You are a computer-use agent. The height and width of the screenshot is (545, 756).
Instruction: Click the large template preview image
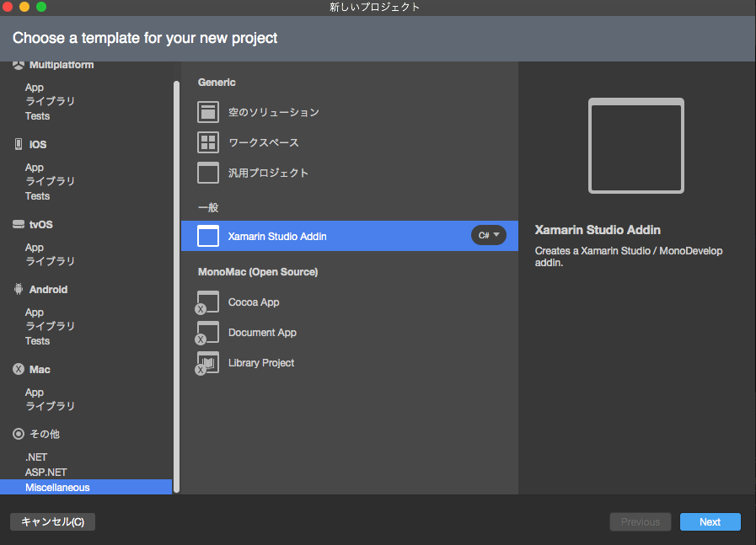pos(636,146)
